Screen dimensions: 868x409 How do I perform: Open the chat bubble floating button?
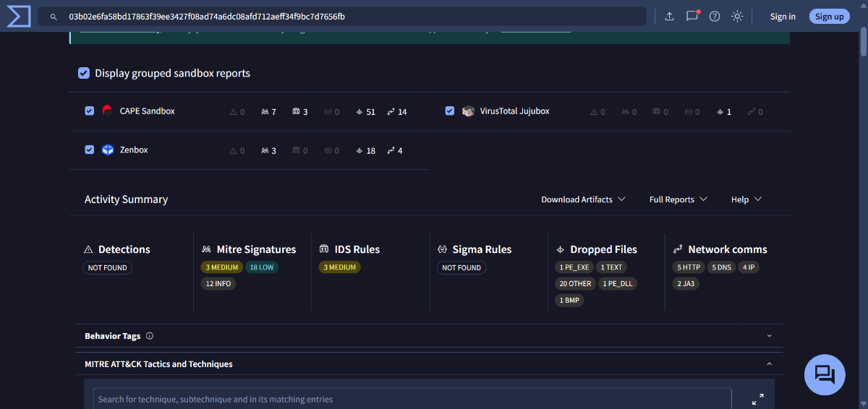(825, 374)
